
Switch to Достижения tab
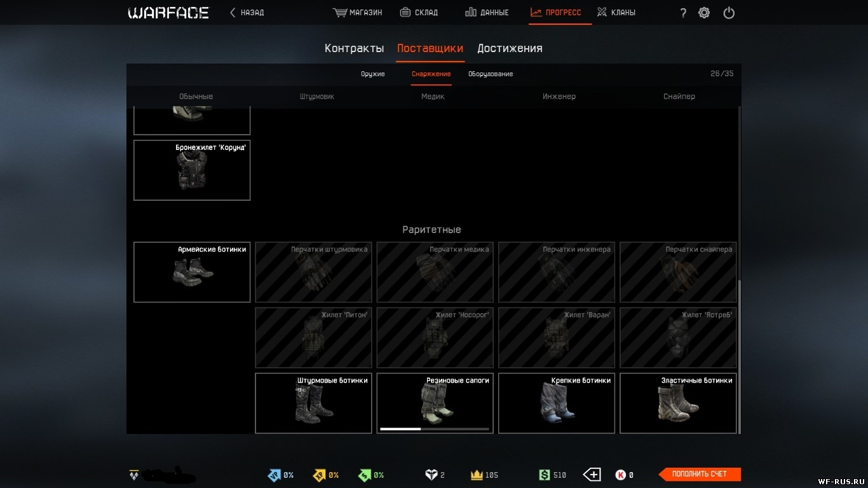pyautogui.click(x=510, y=48)
